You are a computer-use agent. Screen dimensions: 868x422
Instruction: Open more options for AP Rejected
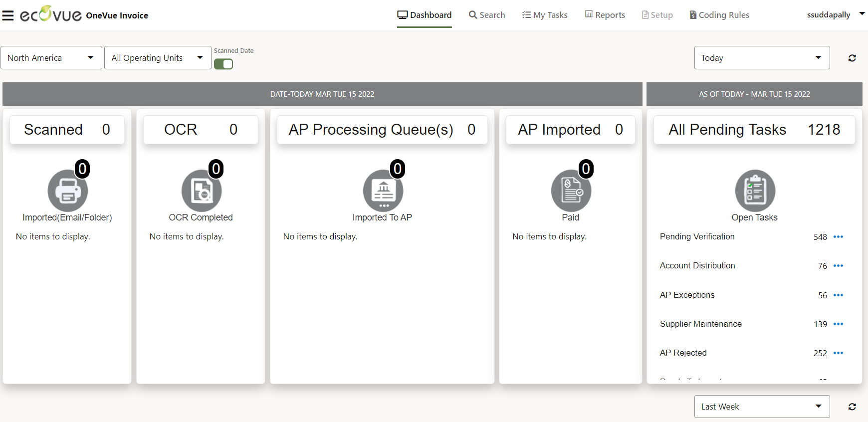tap(838, 353)
